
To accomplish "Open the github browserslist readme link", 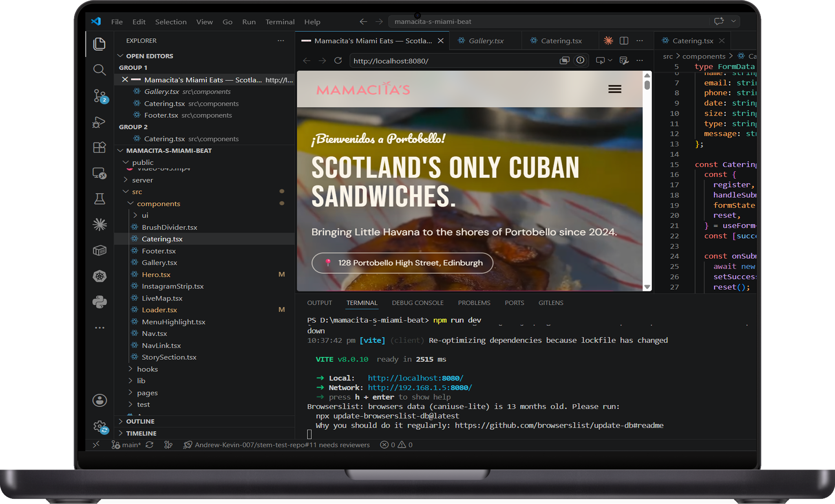I will (559, 425).
